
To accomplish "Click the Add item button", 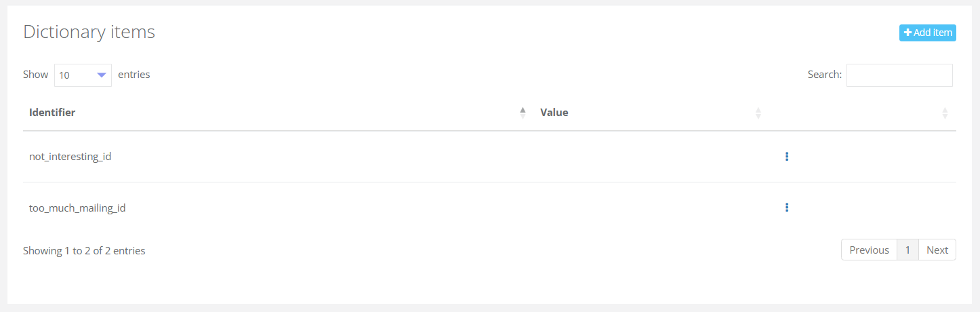I will 927,33.
